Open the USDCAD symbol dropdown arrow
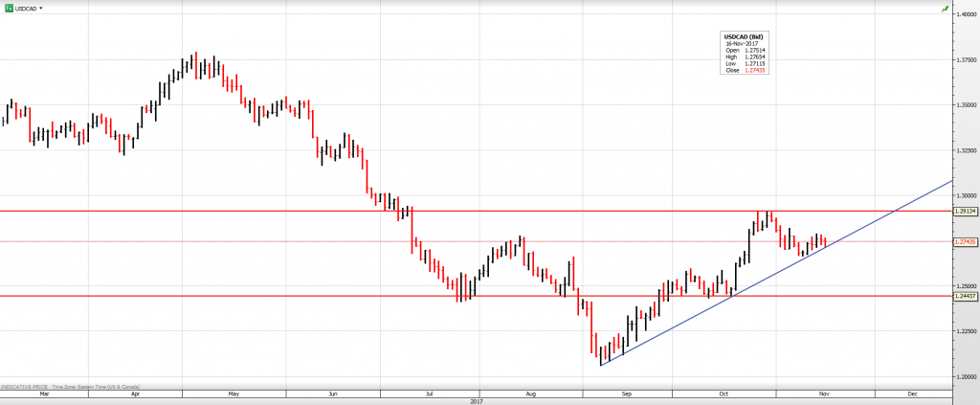The image size is (980, 405). coord(41,9)
